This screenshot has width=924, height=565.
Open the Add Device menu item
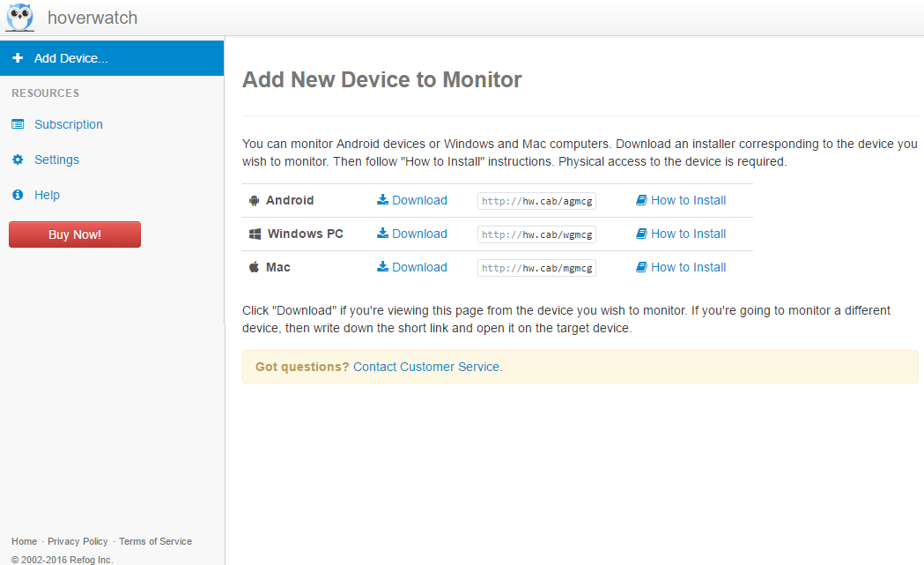point(112,58)
